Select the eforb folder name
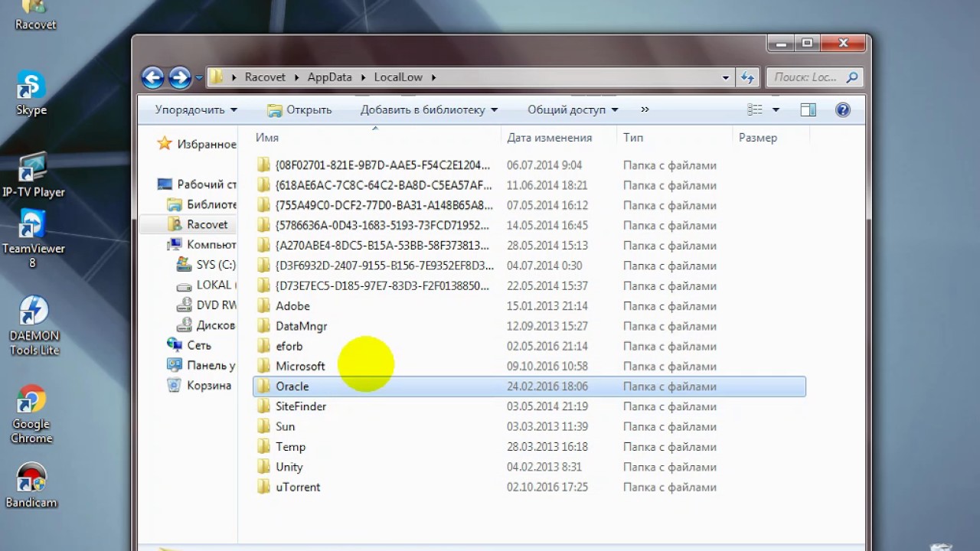 coord(289,346)
